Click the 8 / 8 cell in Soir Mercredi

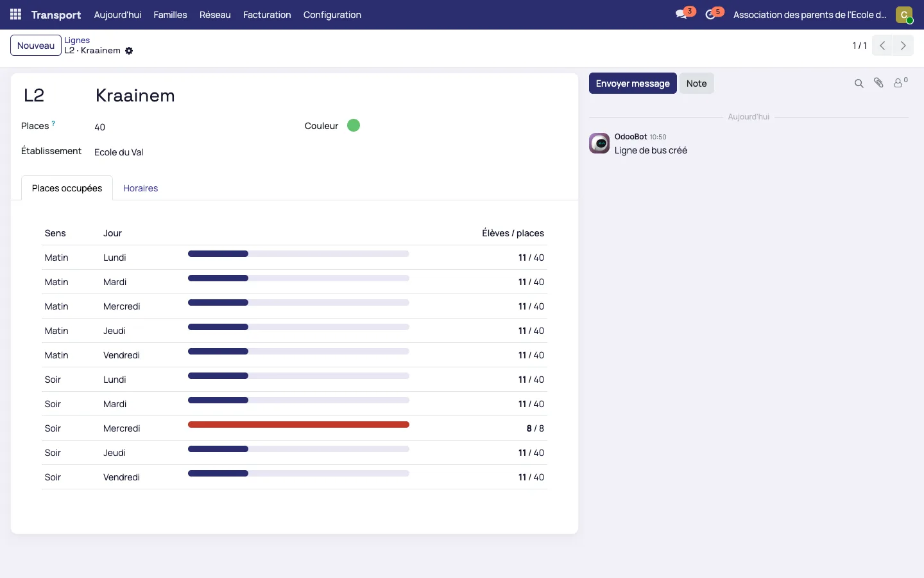point(535,428)
